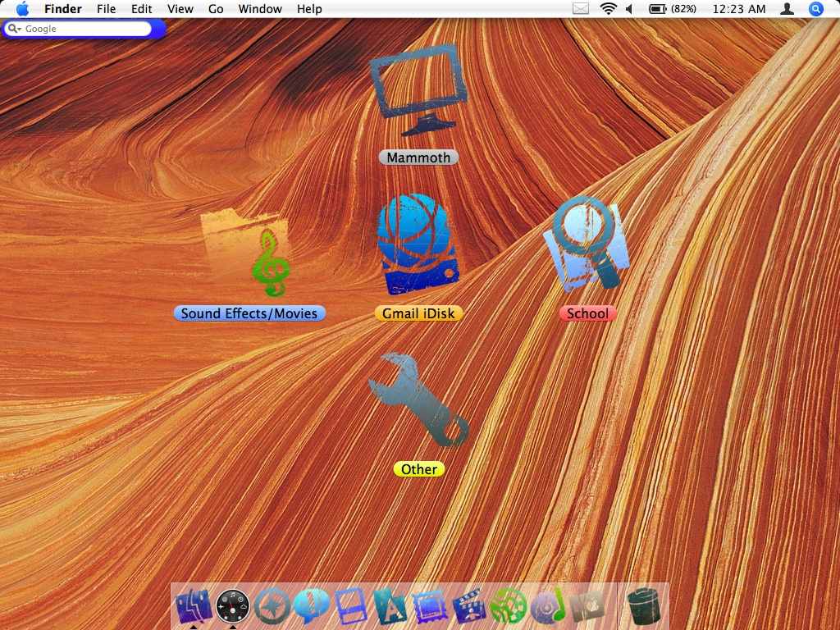Click the Gmail iDisk label

(418, 313)
